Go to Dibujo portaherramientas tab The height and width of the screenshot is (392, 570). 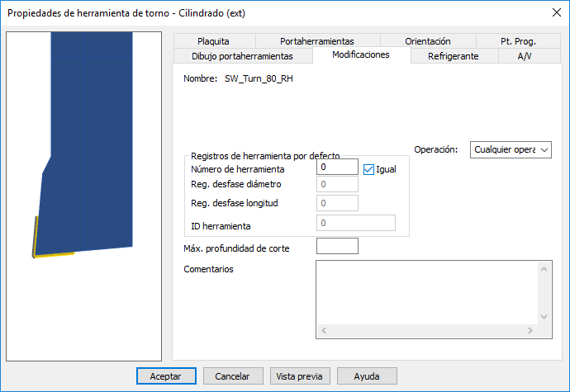[243, 56]
